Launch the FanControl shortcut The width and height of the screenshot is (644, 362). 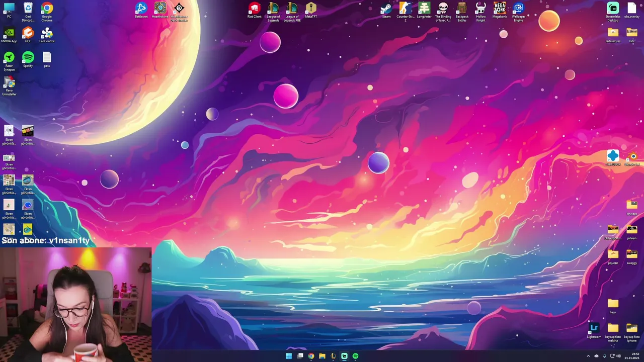tap(47, 35)
